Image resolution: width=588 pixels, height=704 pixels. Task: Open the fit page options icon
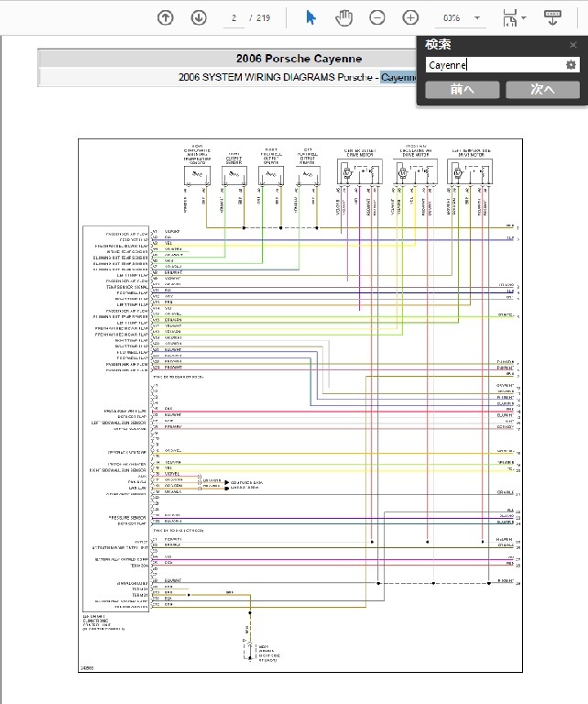[509, 18]
